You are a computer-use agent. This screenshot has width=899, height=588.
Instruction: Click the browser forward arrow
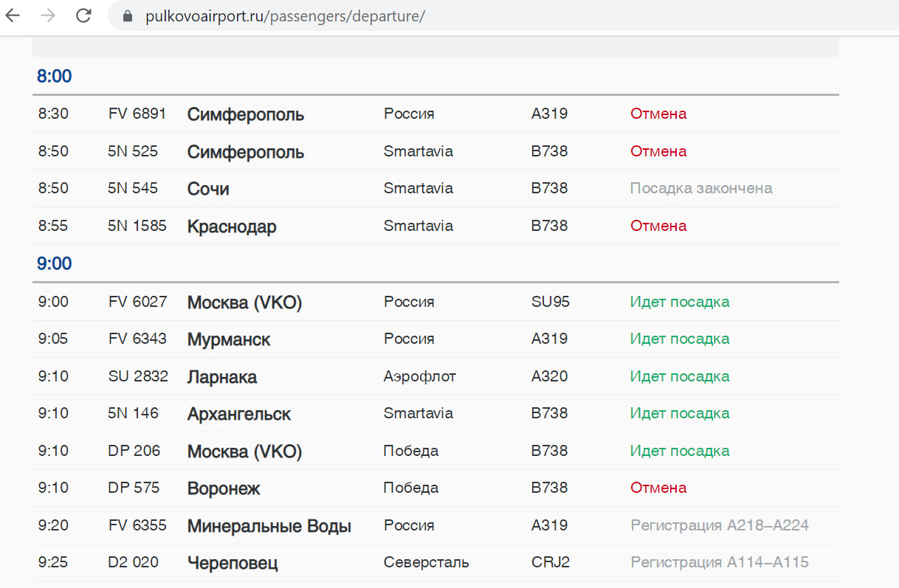(49, 15)
